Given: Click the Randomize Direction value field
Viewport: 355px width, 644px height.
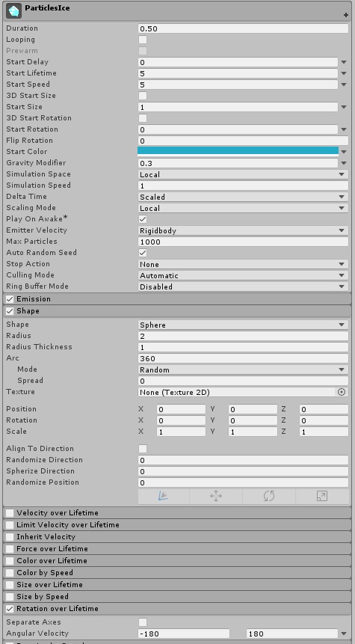Looking at the screenshot, I should coord(243,460).
